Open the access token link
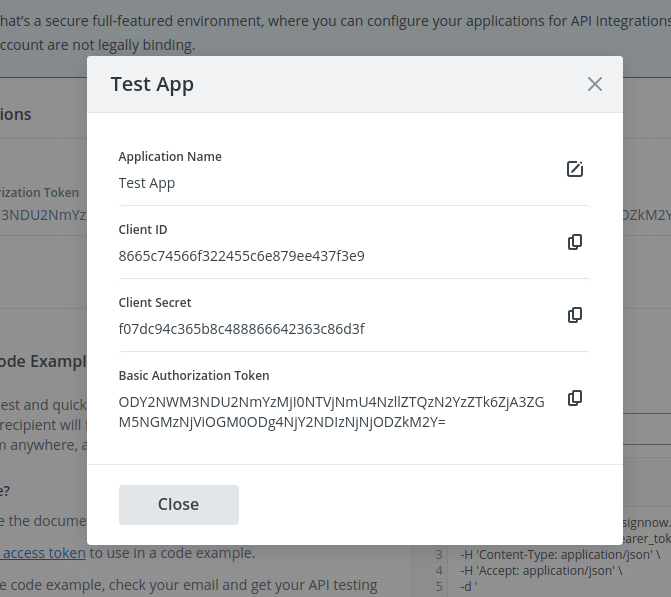 click(x=42, y=553)
